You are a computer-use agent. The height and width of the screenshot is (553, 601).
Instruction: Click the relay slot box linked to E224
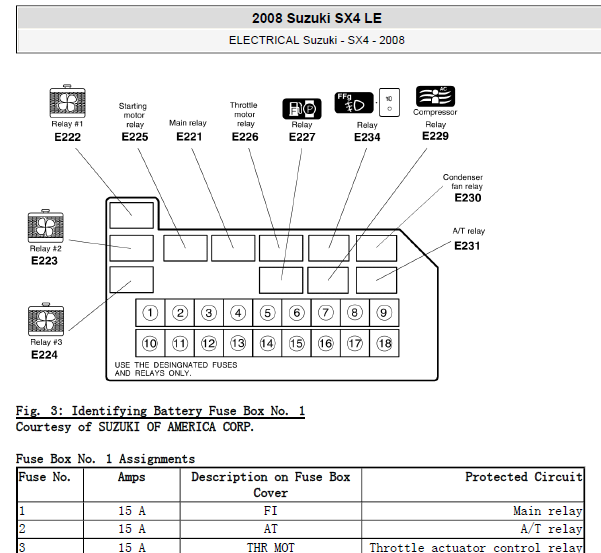click(x=131, y=280)
